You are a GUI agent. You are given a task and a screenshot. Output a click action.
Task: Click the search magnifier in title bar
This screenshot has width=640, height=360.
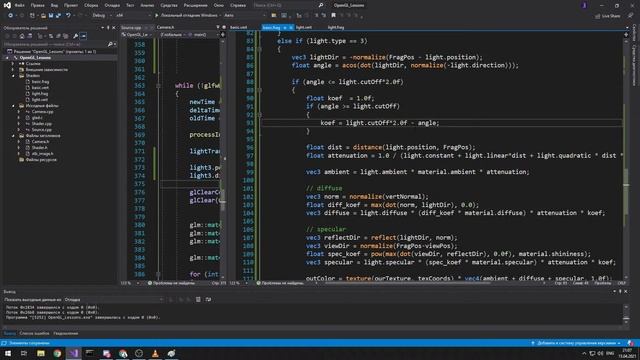coord(321,5)
